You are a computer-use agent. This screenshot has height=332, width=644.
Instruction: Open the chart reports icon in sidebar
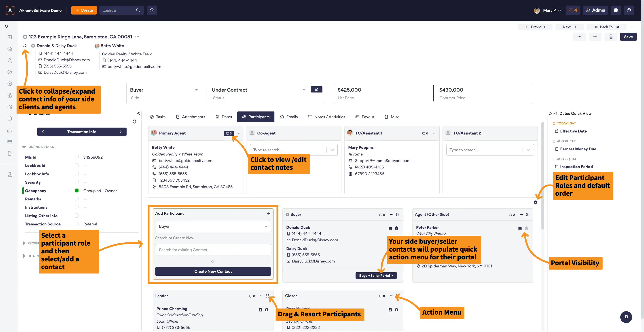click(x=10, y=107)
